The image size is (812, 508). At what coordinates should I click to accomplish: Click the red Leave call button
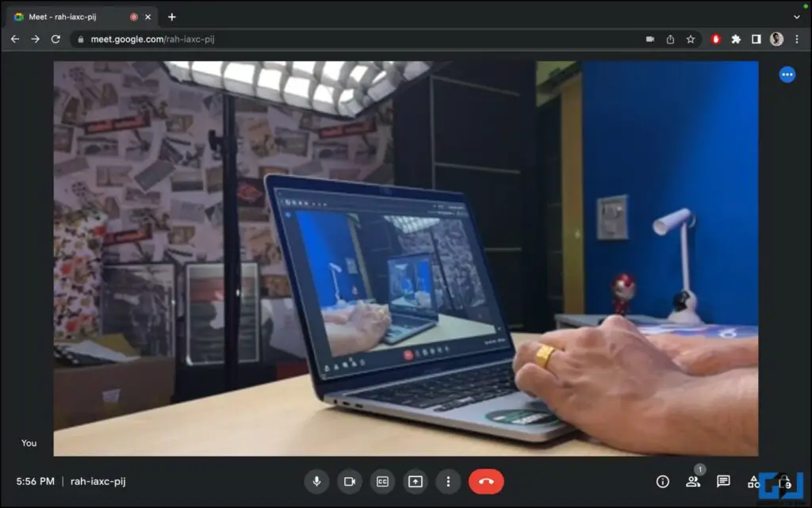(486, 481)
